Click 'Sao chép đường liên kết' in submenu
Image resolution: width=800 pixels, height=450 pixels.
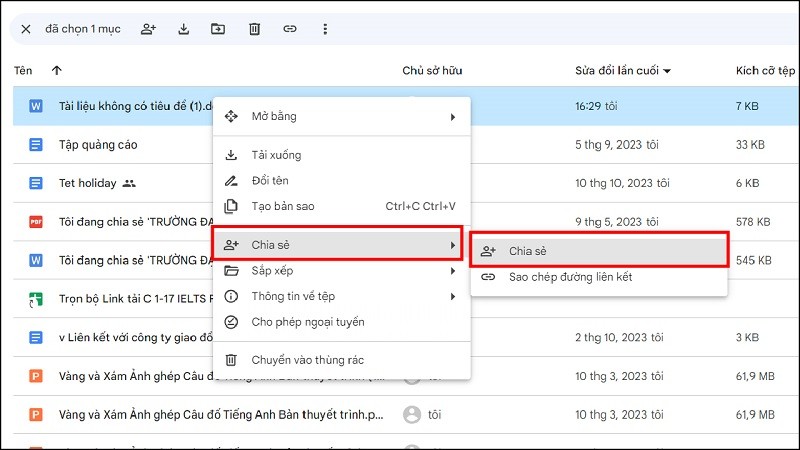[x=599, y=277]
